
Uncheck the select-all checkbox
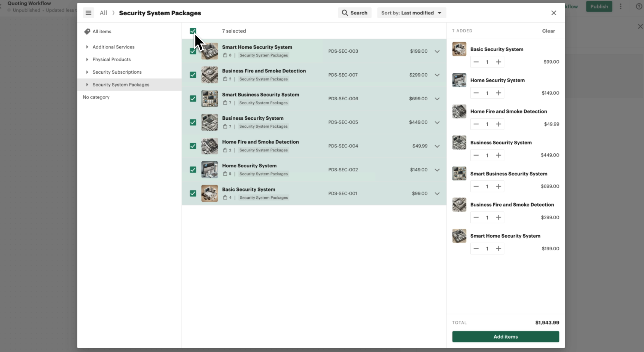[x=193, y=31]
